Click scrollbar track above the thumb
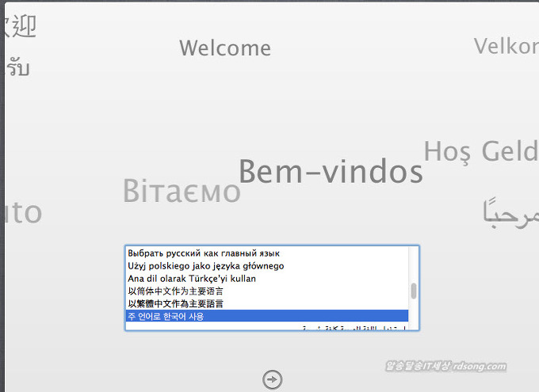This screenshot has height=392, width=539. 413,264
